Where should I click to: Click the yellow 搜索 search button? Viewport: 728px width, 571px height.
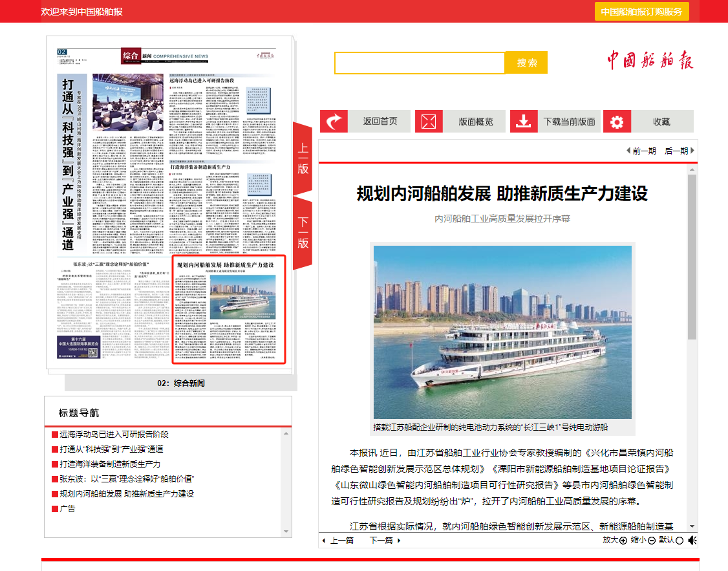526,63
